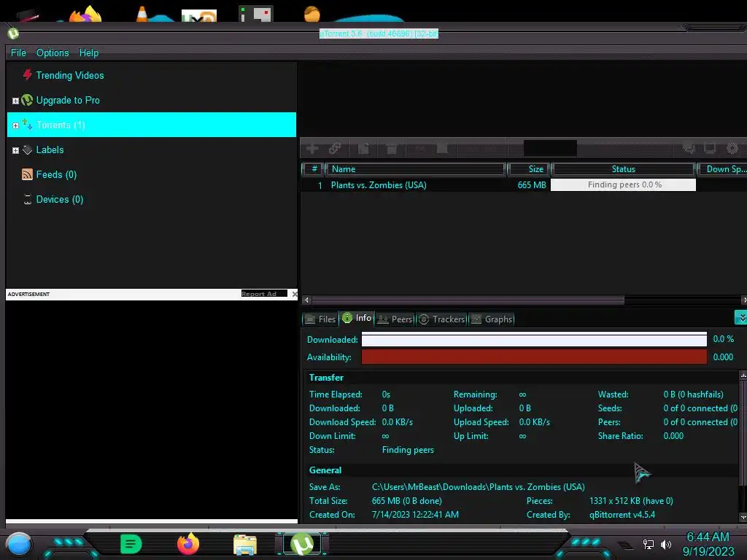
Task: Click the arrows icon beside Torrents (1)
Action: pos(27,125)
